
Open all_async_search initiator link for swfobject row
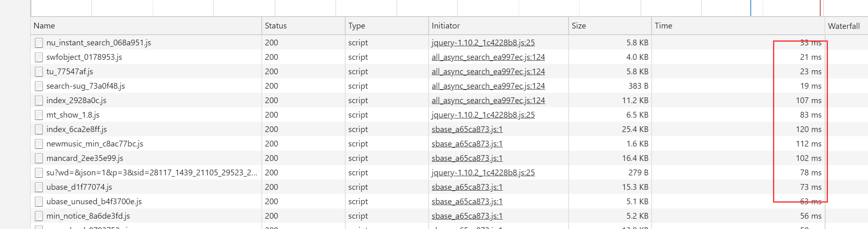(488, 57)
